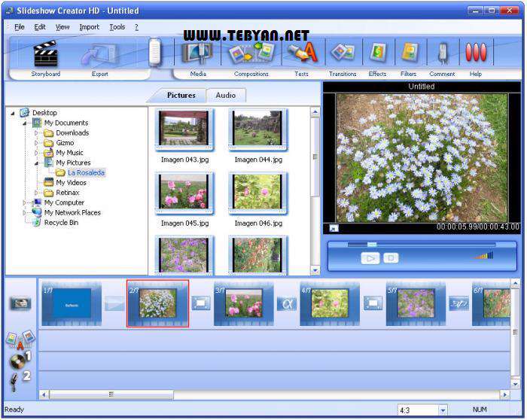Screen dimensions: 527x420
Task: Select Recycle Bin in folder tree
Action: tap(61, 223)
